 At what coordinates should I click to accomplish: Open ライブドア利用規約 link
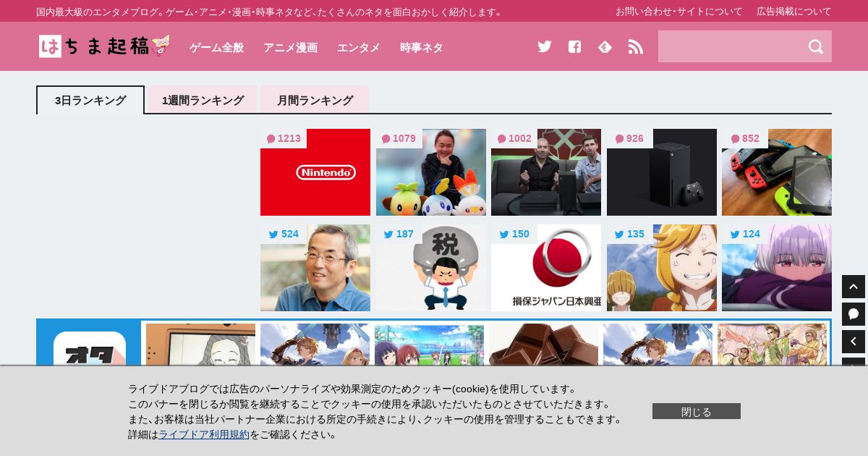point(204,434)
